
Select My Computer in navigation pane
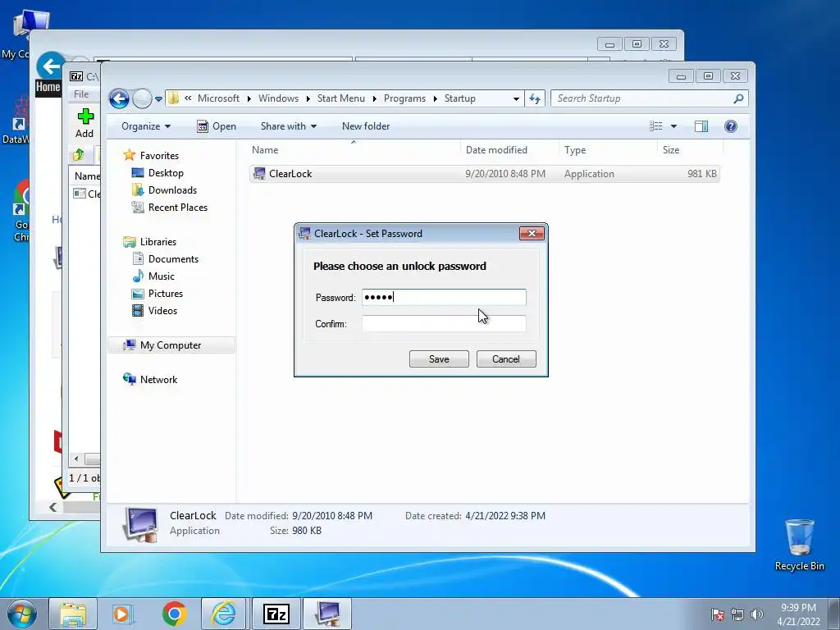[x=171, y=345]
